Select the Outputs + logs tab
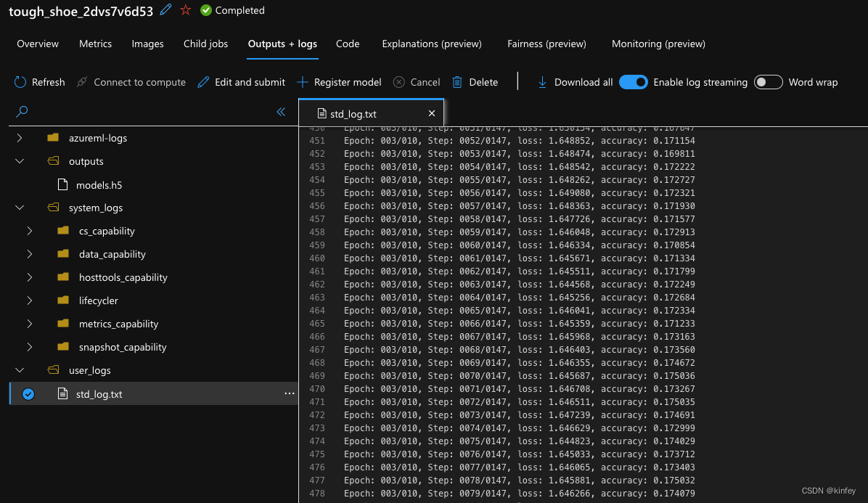 coord(282,44)
